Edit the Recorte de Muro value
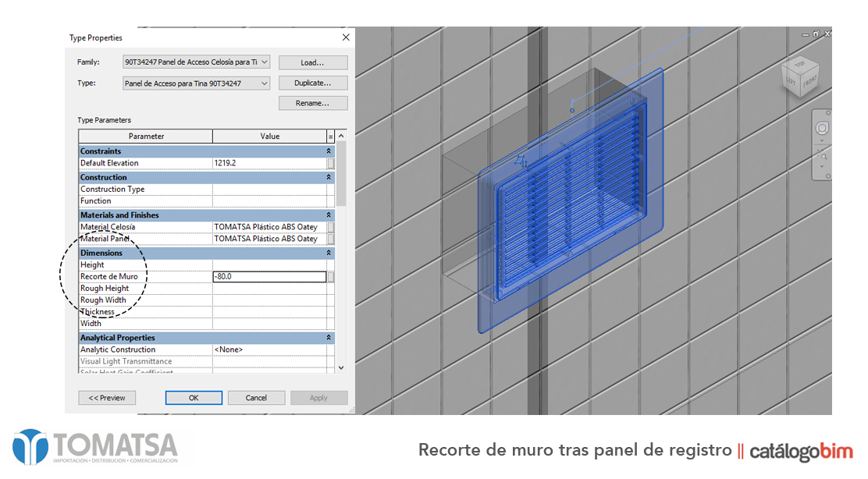Screen dimensions: 868x479 [269, 276]
